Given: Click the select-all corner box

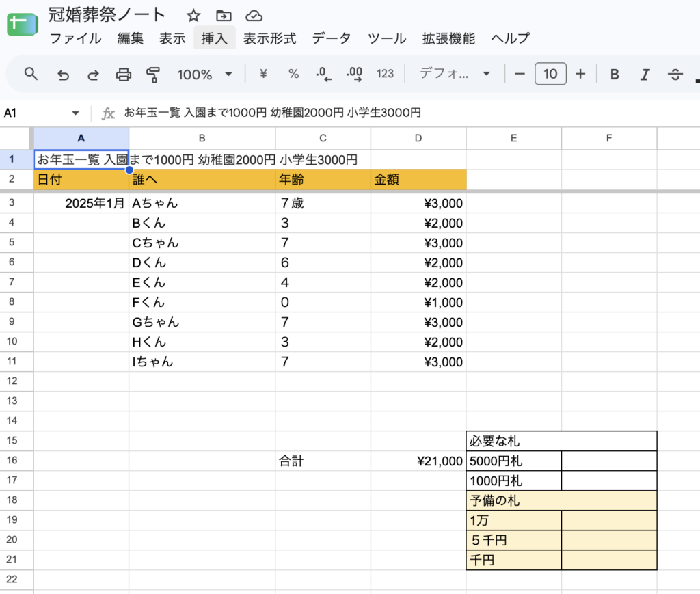Looking at the screenshot, I should coord(16,138).
